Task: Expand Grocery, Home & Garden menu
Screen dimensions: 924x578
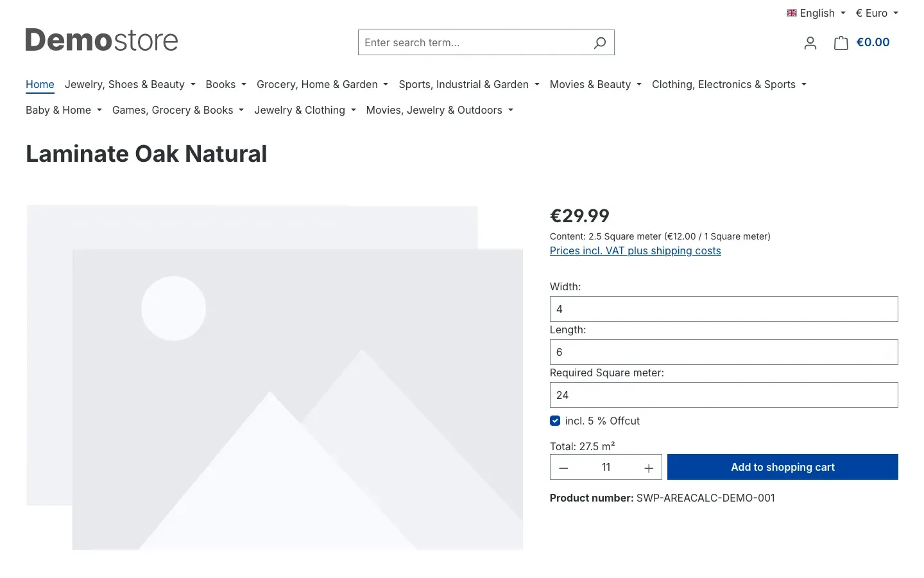Action: pyautogui.click(x=322, y=84)
